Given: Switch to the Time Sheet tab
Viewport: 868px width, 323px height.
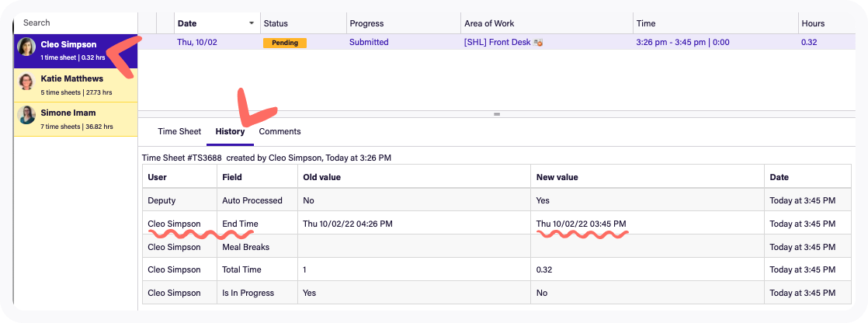Looking at the screenshot, I should pos(179,131).
